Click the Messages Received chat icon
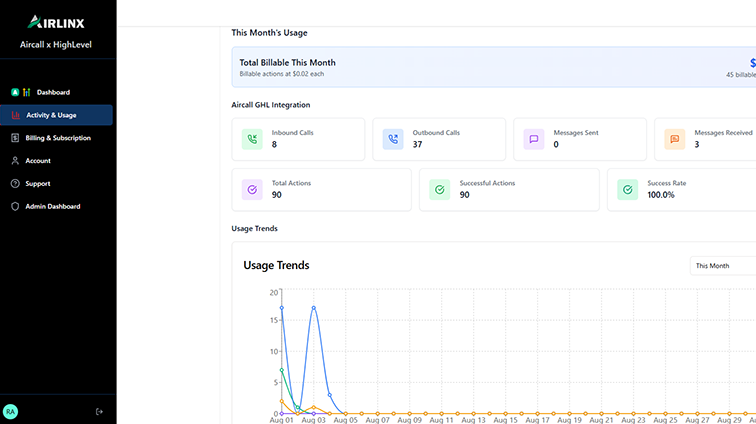Image resolution: width=756 pixels, height=424 pixels. click(x=675, y=139)
